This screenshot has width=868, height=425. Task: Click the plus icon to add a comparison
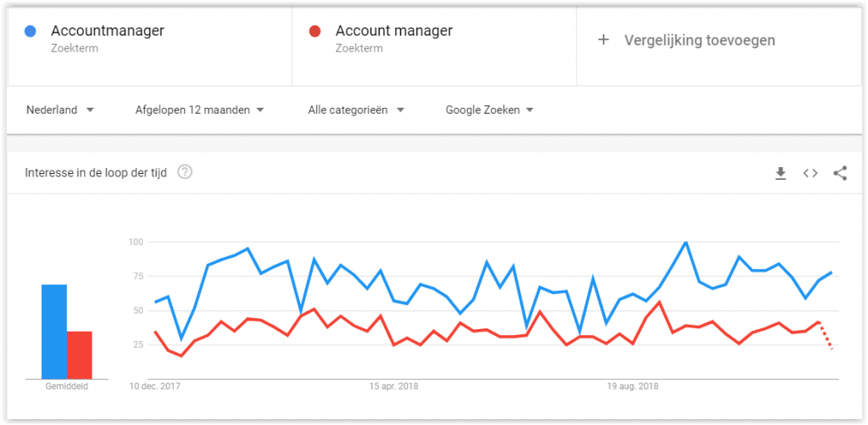click(x=604, y=40)
